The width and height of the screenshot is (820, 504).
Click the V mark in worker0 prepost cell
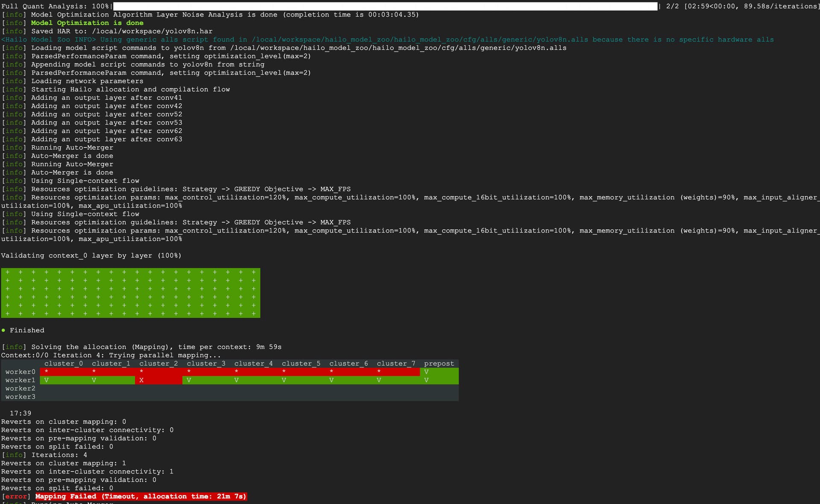tap(426, 372)
